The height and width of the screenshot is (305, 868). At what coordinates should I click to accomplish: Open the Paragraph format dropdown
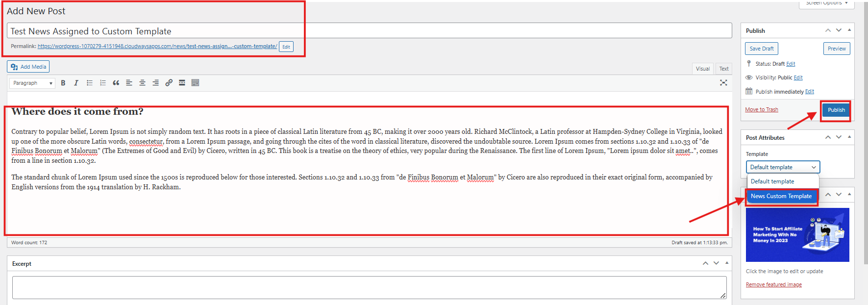pyautogui.click(x=32, y=83)
